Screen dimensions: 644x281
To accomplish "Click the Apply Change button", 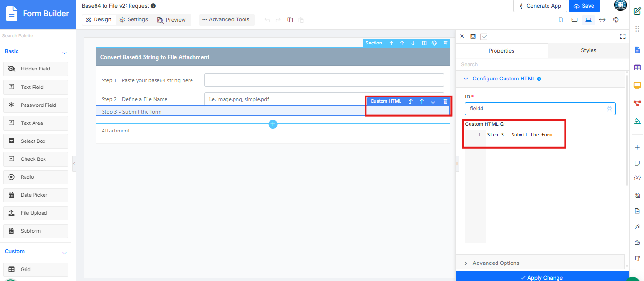I will pos(542,277).
